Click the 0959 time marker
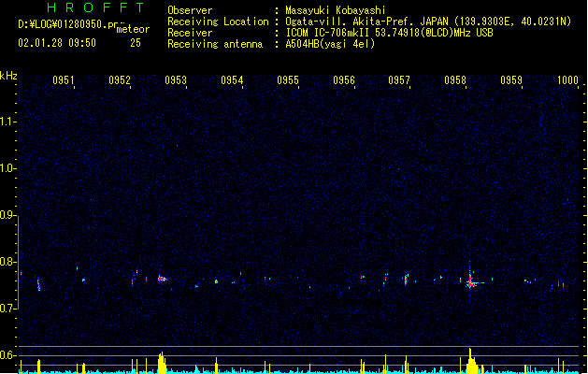 pos(511,80)
